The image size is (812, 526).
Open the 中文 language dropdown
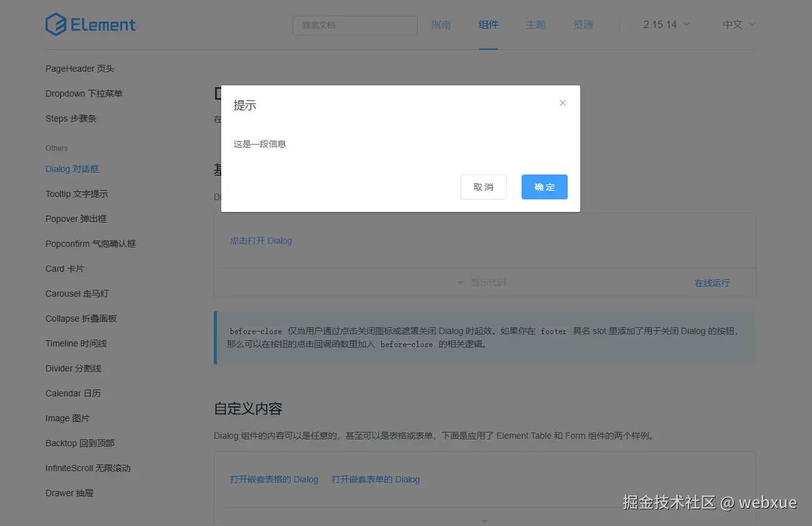736,24
